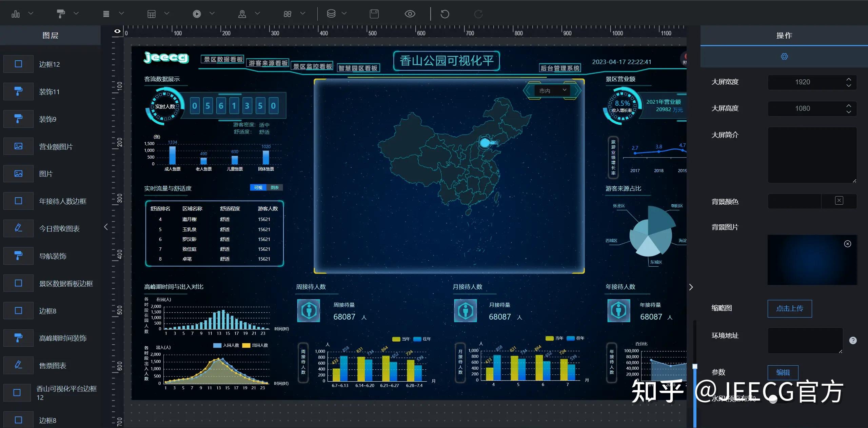868x428 pixels.
Task: Open the 市内 dropdown on map
Action: pyautogui.click(x=552, y=90)
